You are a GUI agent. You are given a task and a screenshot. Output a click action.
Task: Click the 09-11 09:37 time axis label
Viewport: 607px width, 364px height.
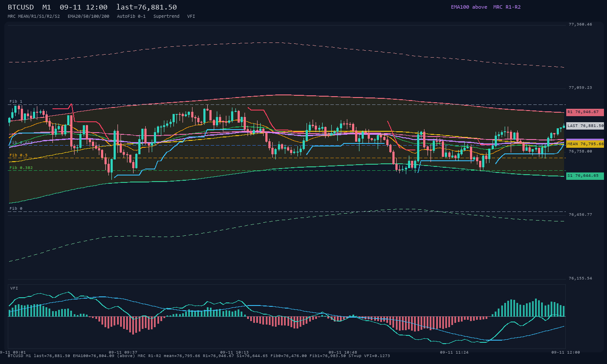tap(123, 352)
